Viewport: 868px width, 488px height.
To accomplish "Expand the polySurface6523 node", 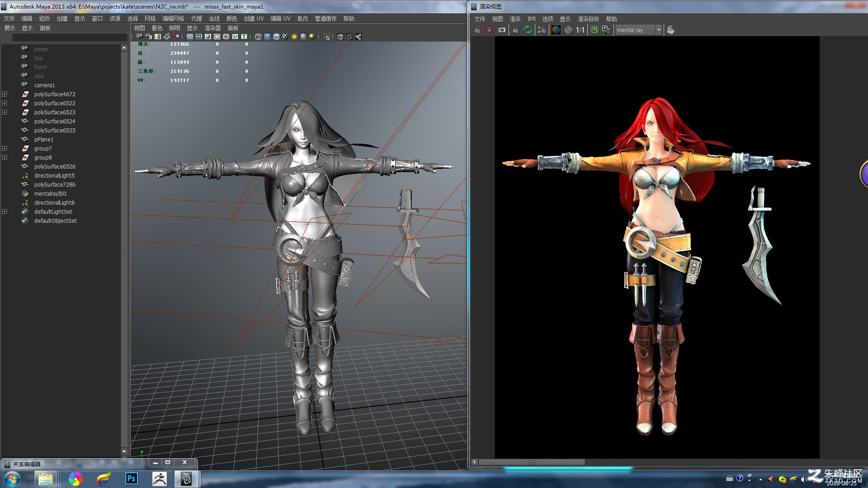I will [5, 112].
